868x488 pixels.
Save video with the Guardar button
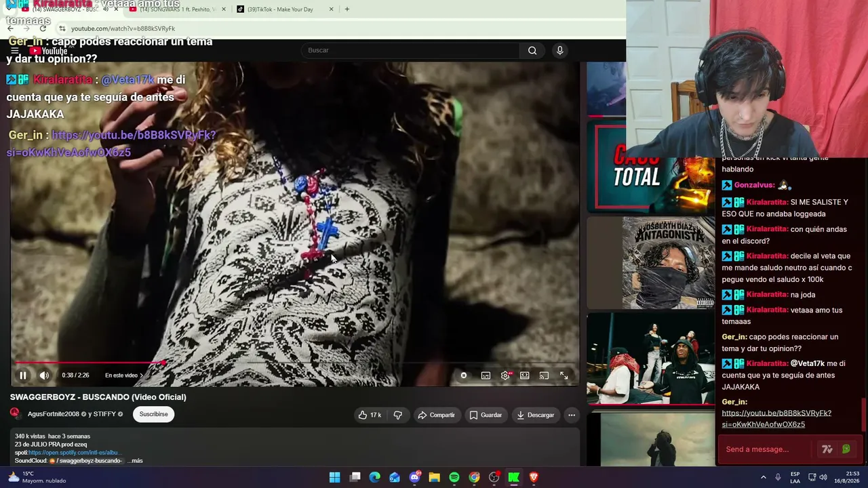(x=486, y=415)
